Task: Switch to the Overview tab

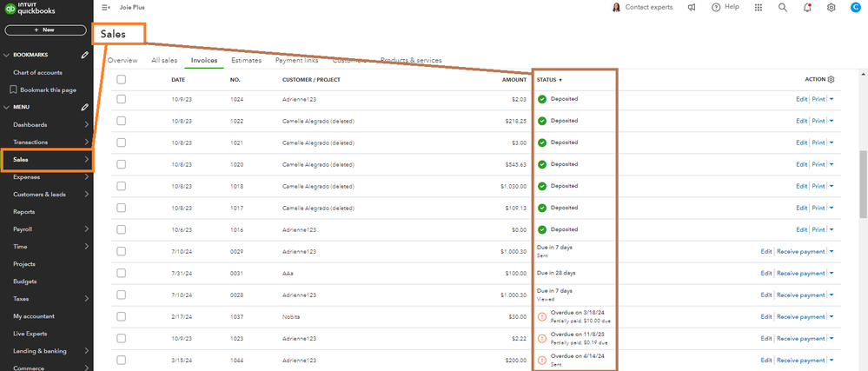Action: click(x=123, y=60)
